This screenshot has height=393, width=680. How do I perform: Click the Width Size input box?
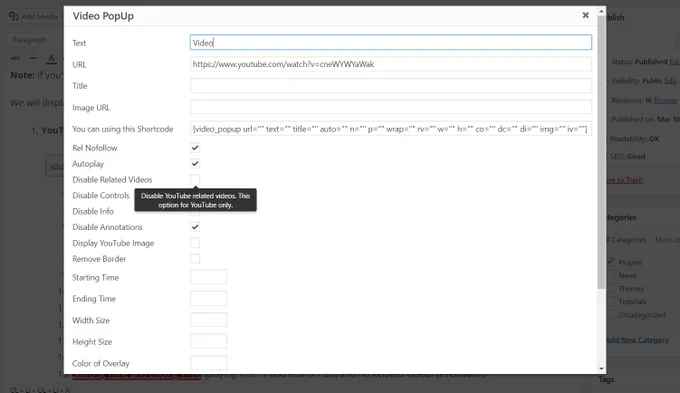(x=208, y=320)
